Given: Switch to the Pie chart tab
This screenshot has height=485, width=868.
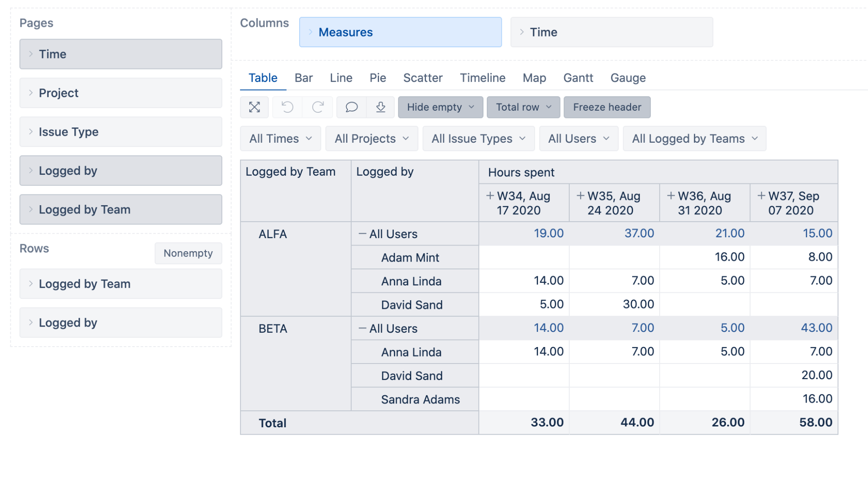Looking at the screenshot, I should click(x=378, y=78).
